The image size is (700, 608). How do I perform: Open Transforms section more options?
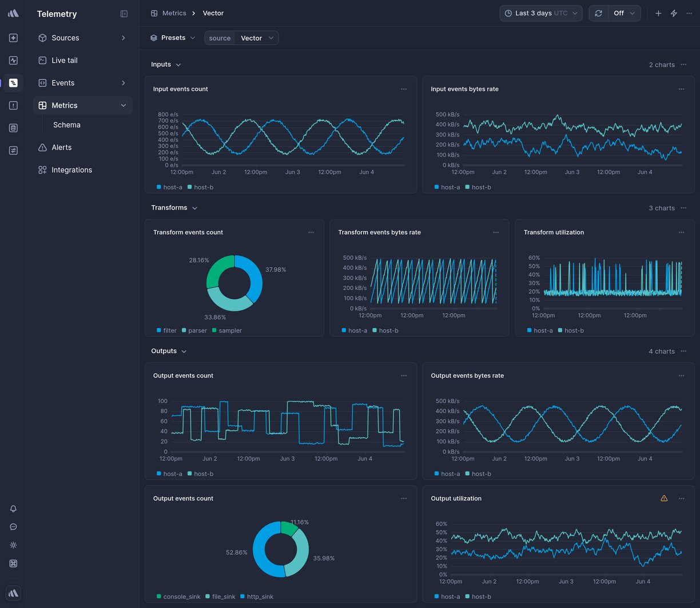click(683, 208)
